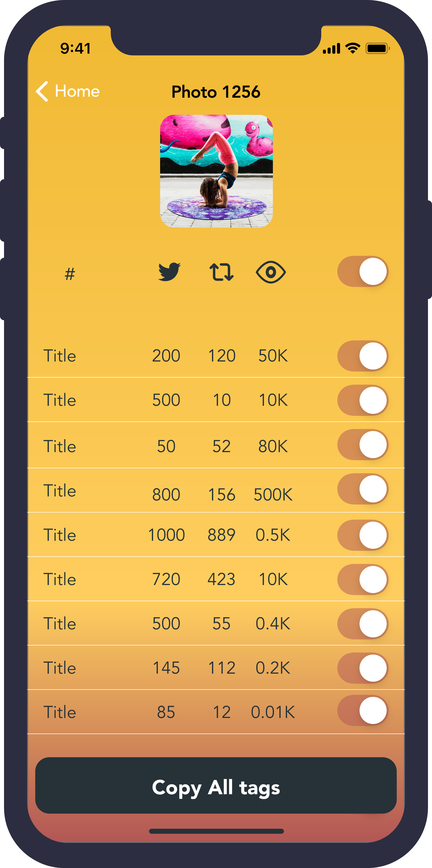This screenshot has width=432, height=868.
Task: Tap the eye views icon
Action: point(271,272)
